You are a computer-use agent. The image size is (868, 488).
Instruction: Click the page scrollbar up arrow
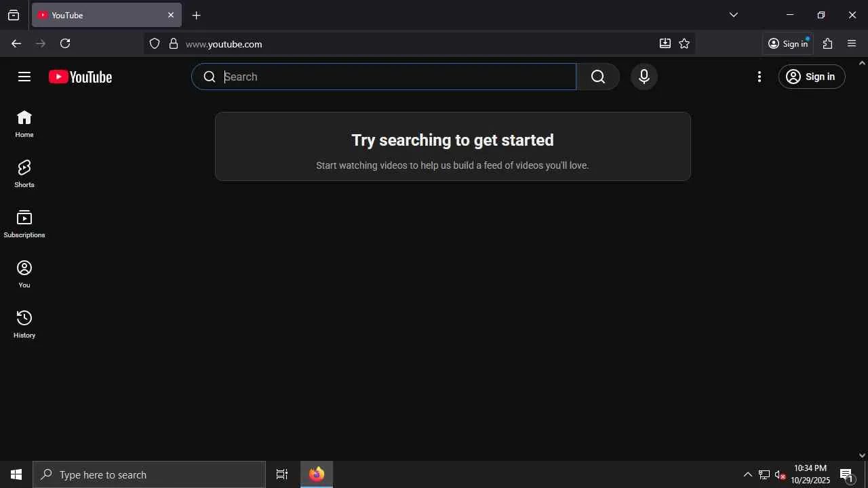[x=863, y=63]
